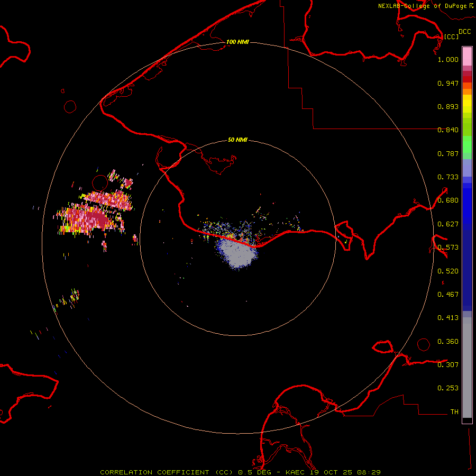Screen dimensions: 476x476
Task: Click the DCC label above the color bar
Action: 465,32
